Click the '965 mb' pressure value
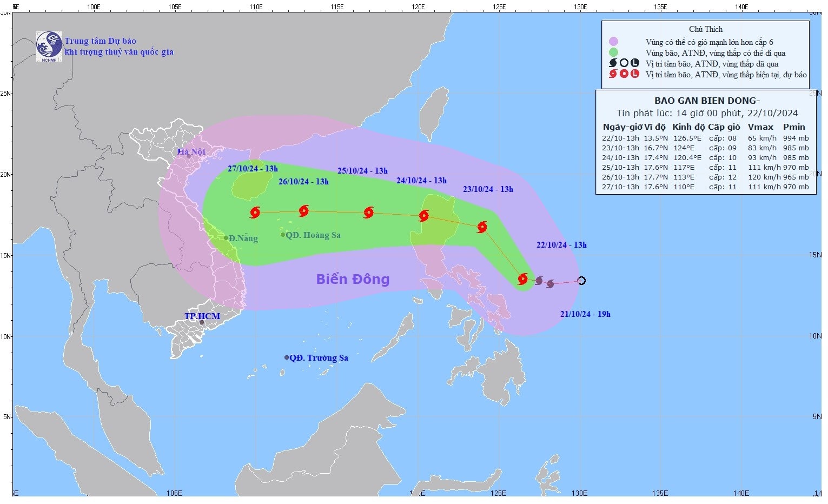The width and height of the screenshot is (828, 504). (796, 177)
